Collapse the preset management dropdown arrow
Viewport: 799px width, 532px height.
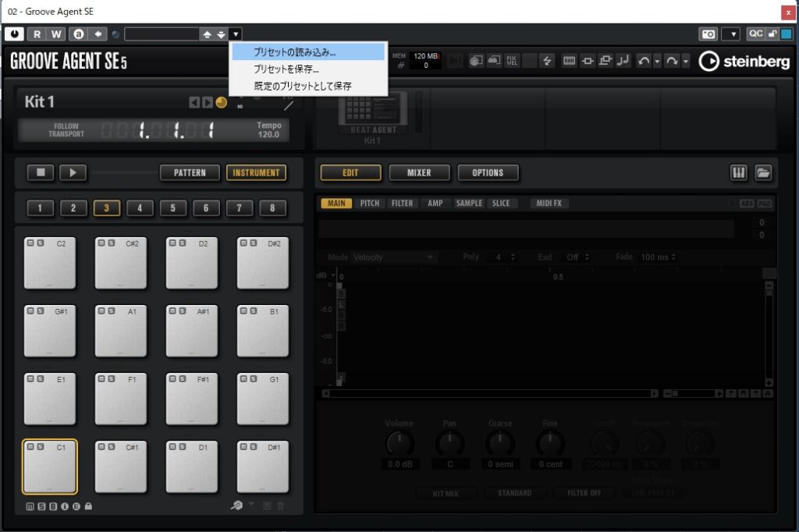point(236,34)
